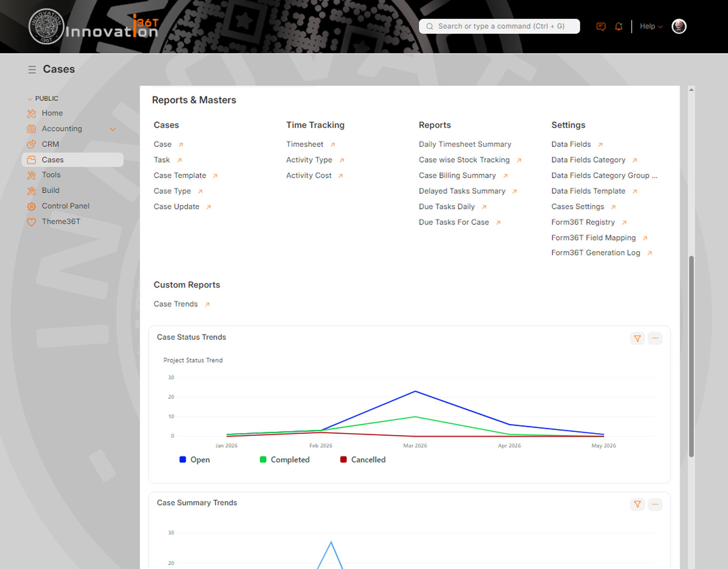This screenshot has height=569, width=728.
Task: Click the Build sidebar icon
Action: pos(32,190)
